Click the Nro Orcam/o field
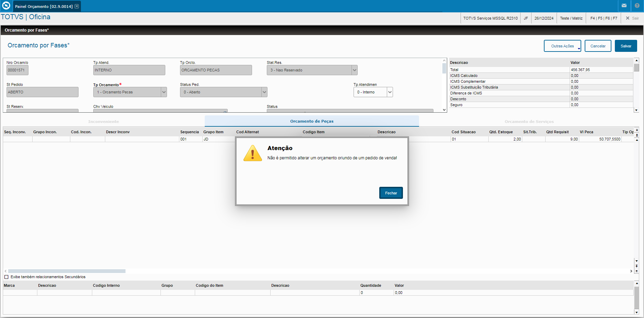 [x=17, y=70]
